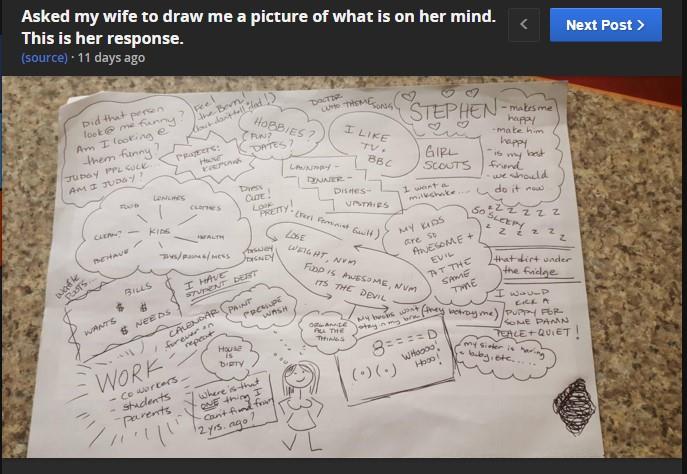
Task: Click the 'that dirt under the fridge' note
Action: 531,265
